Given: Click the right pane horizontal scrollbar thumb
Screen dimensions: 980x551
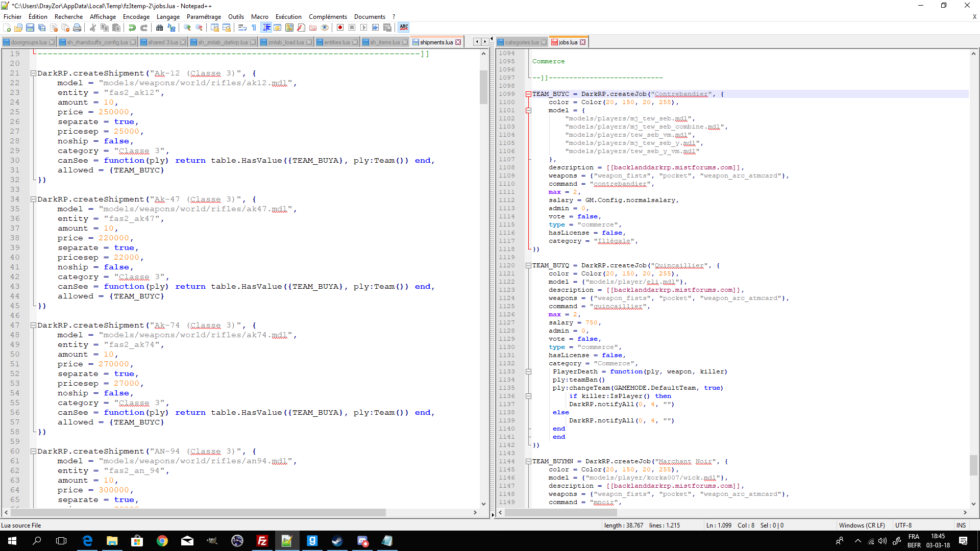Looking at the screenshot, I should pos(560,513).
